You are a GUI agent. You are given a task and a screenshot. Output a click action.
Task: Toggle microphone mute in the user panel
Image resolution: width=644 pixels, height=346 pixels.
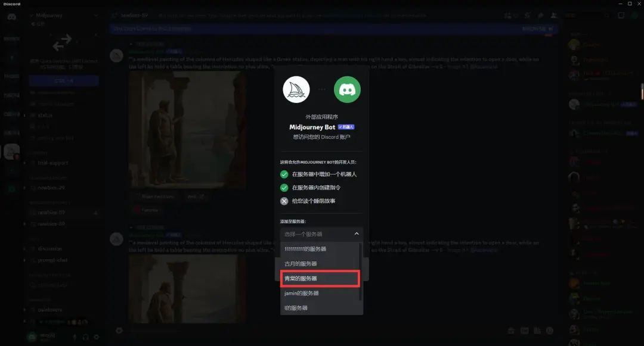[75, 337]
